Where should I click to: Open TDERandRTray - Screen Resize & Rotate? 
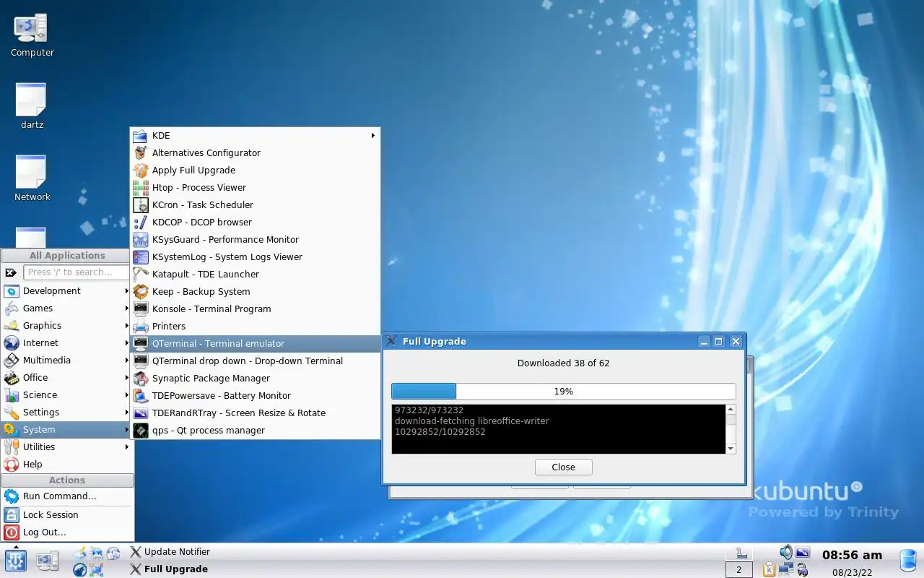(256, 413)
